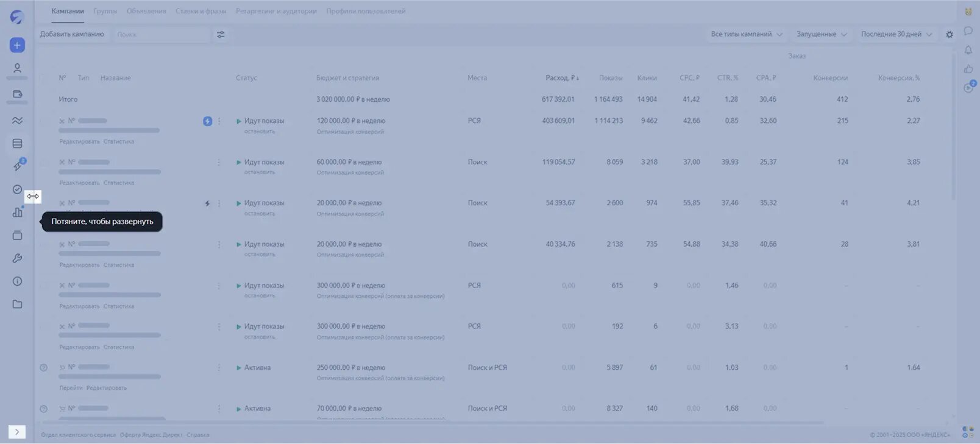
Task: Click the assistant icon in bottom right corner
Action: [968, 432]
